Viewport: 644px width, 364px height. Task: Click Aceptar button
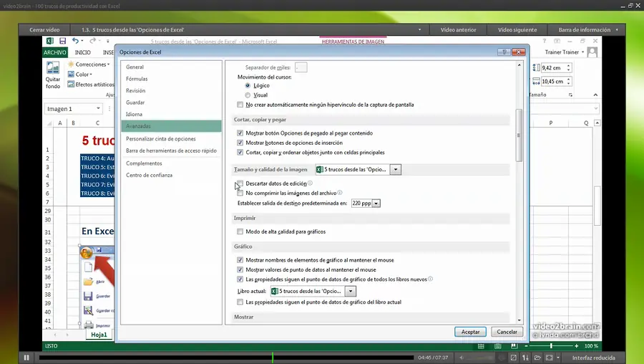(470, 332)
